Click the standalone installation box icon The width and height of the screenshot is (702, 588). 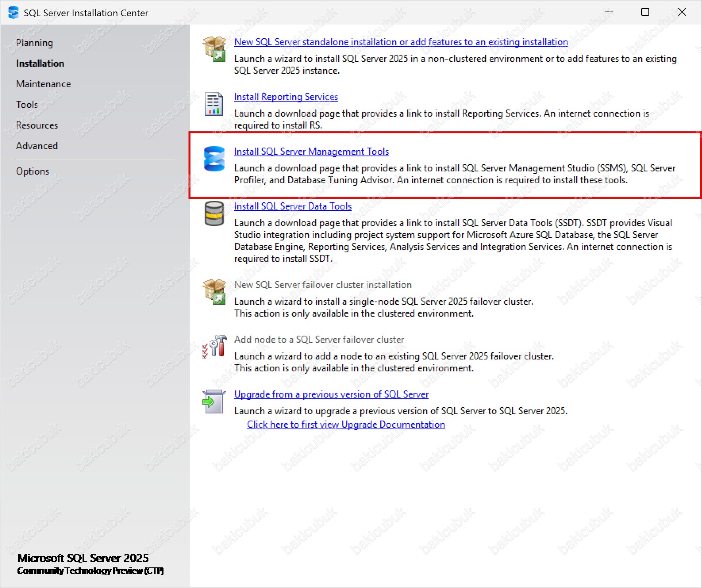pyautogui.click(x=214, y=49)
